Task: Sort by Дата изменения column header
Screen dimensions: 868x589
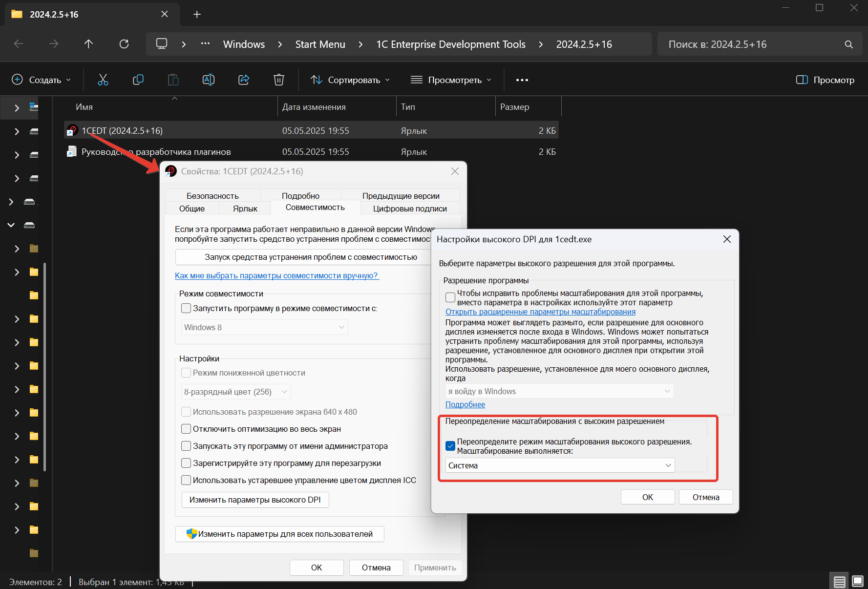Action: 337,106
